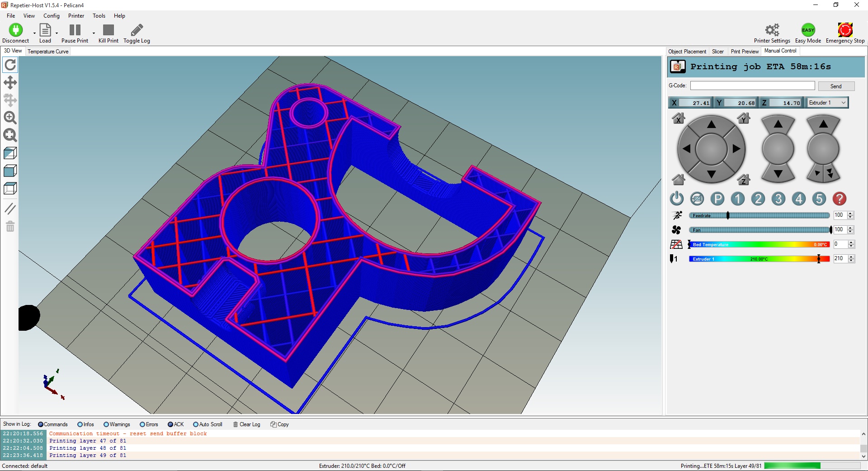Open the Extruder 1 dropdown
Image resolution: width=868 pixels, height=471 pixels.
point(827,103)
